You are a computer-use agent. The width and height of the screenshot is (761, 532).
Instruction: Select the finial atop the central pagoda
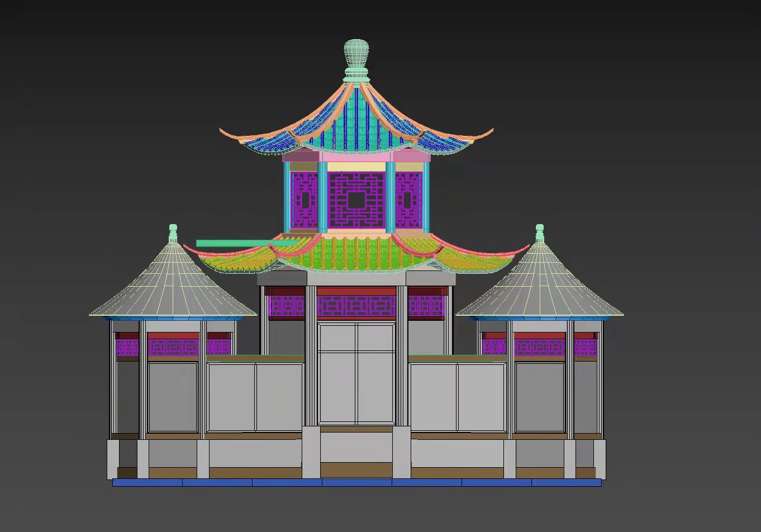(356, 55)
